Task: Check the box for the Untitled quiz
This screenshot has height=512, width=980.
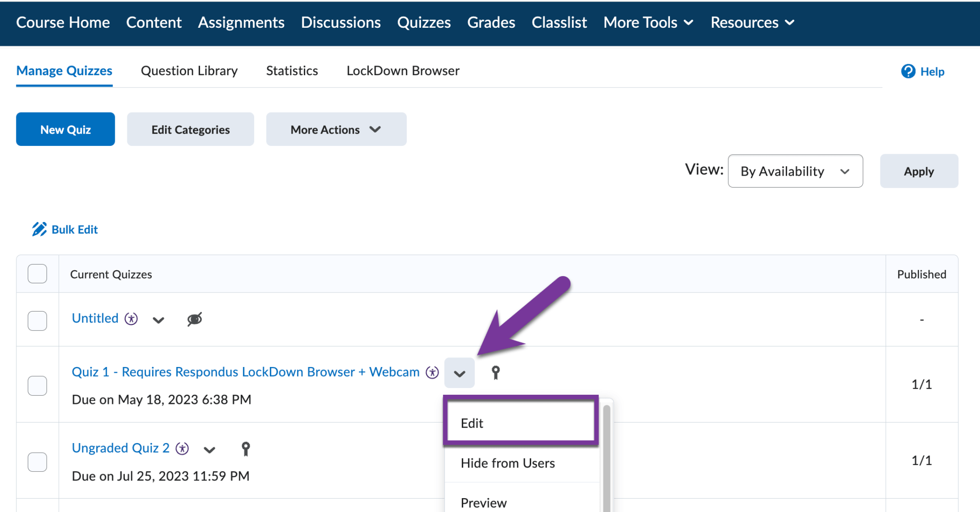Action: 37,321
